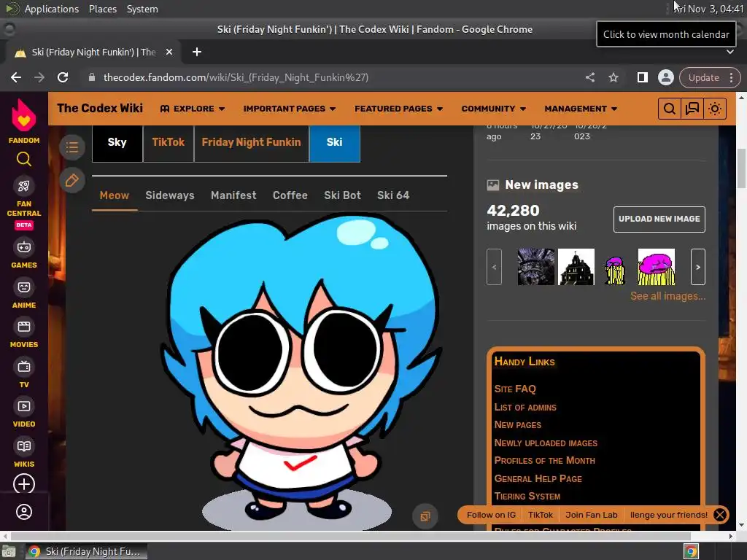Image resolution: width=747 pixels, height=560 pixels.
Task: Open the Profiles of the Month link
Action: point(544,461)
